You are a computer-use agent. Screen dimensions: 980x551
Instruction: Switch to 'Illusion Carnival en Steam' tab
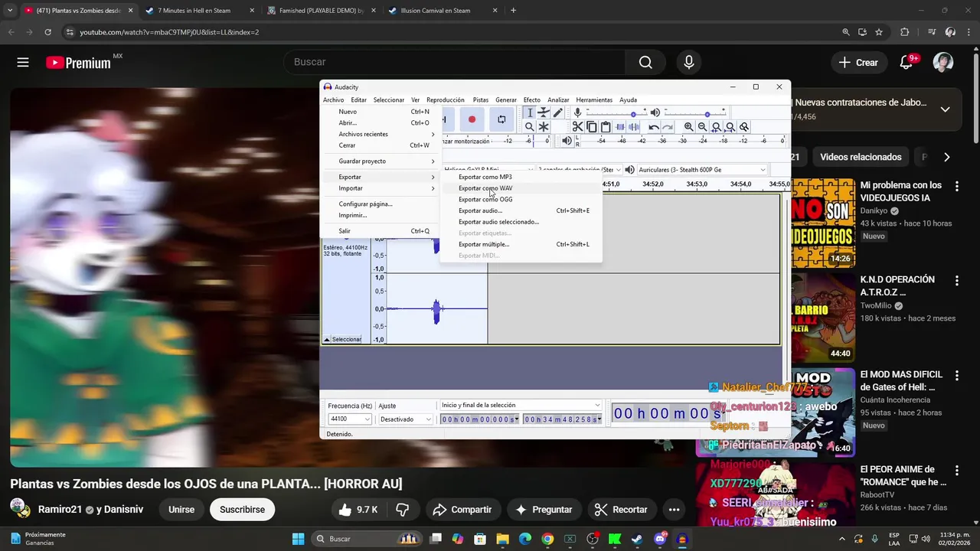pyautogui.click(x=443, y=11)
